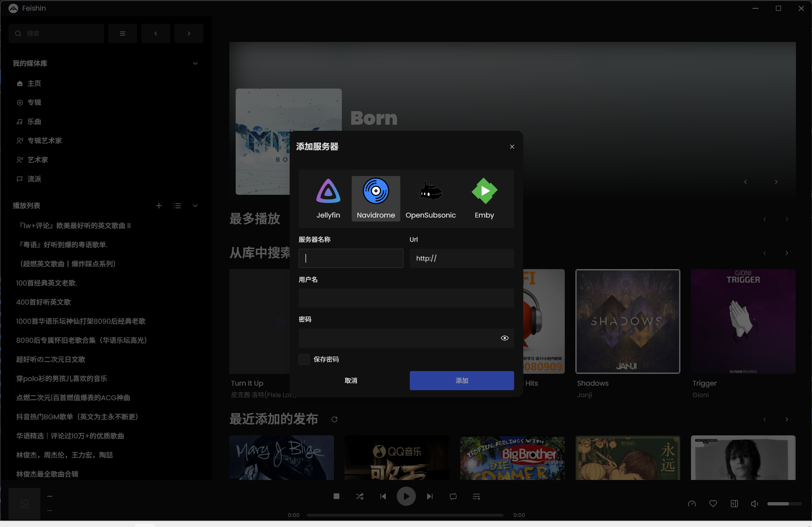Screen dimensions: 812x527
Task: Open the Janji artist link
Action: pos(584,395)
